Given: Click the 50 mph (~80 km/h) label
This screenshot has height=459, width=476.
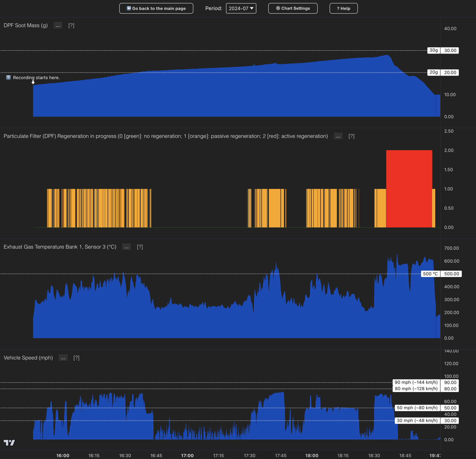Looking at the screenshot, I should pos(417,408).
